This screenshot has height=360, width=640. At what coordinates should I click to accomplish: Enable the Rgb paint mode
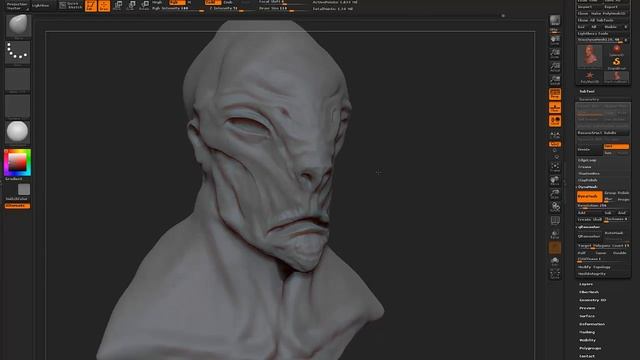pos(177,2)
